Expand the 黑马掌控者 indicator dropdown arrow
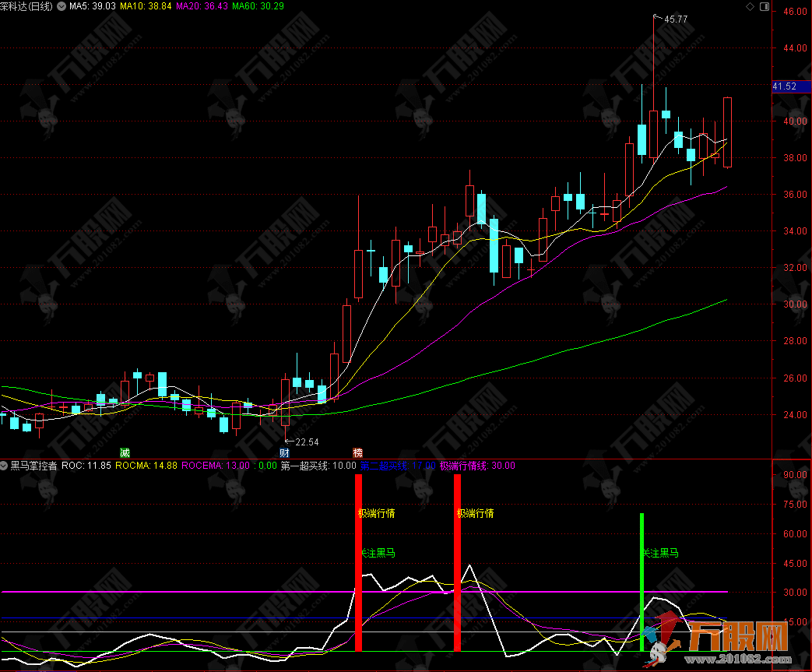Screen dimensions: 812x672 pos(4,466)
